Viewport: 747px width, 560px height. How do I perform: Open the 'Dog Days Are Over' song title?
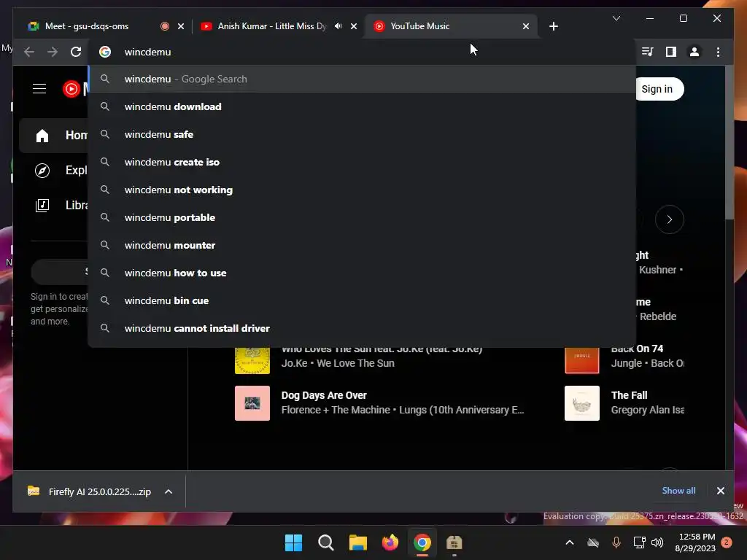(x=324, y=395)
